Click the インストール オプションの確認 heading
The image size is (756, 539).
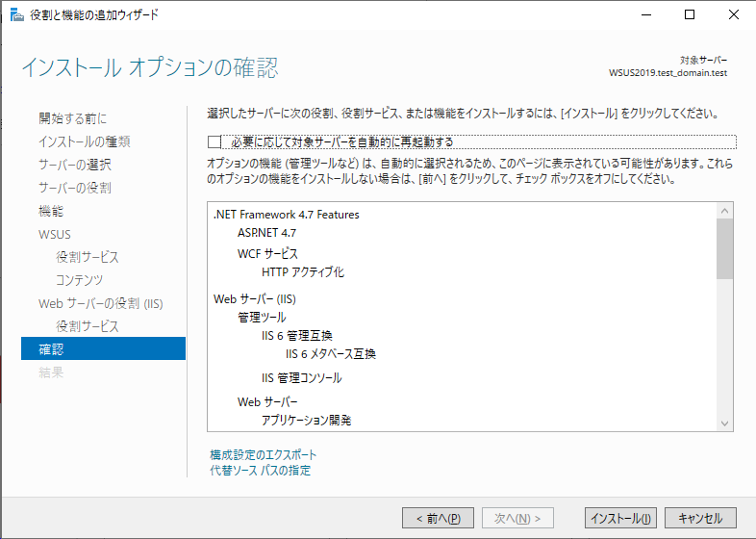[150, 67]
